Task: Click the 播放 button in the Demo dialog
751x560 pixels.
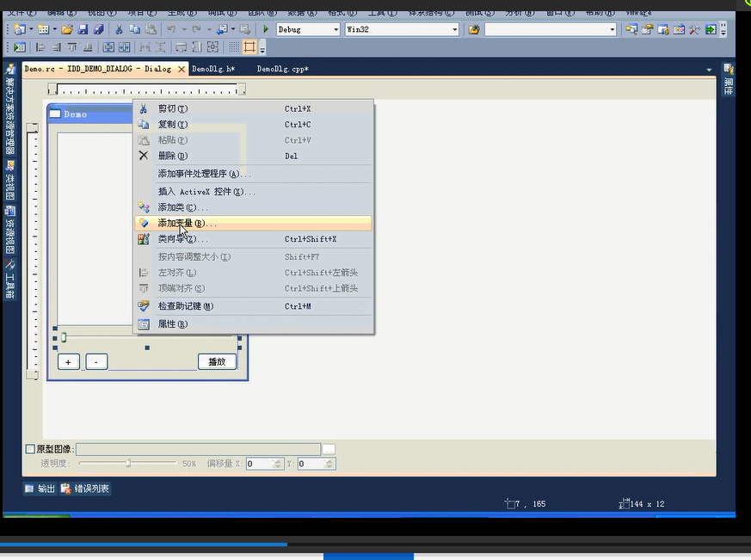Action: pyautogui.click(x=217, y=361)
